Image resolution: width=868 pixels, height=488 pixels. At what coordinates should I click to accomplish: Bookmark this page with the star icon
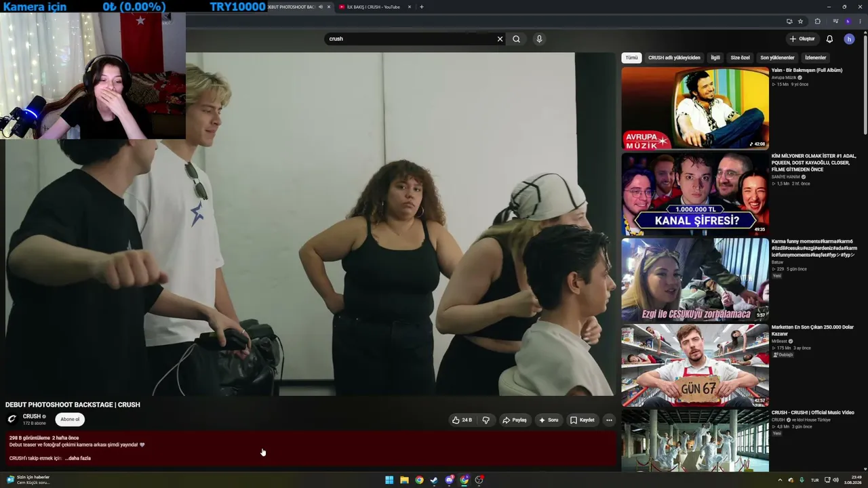pos(800,21)
